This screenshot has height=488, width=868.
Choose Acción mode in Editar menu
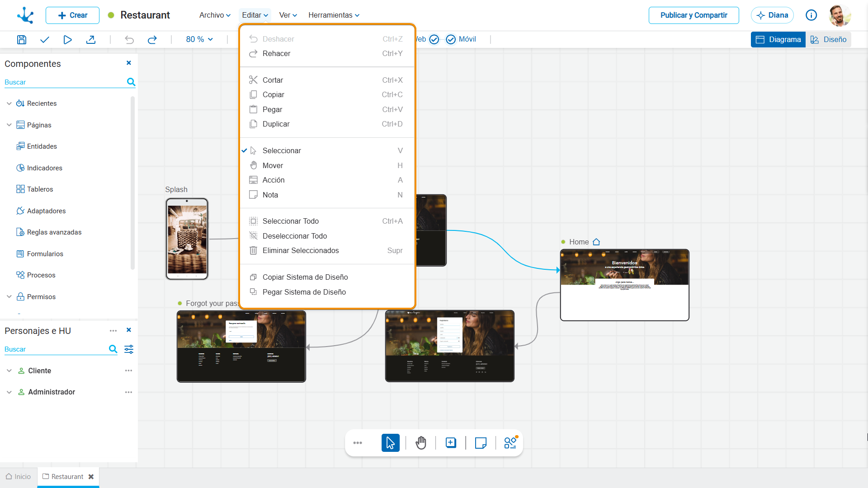click(x=327, y=180)
